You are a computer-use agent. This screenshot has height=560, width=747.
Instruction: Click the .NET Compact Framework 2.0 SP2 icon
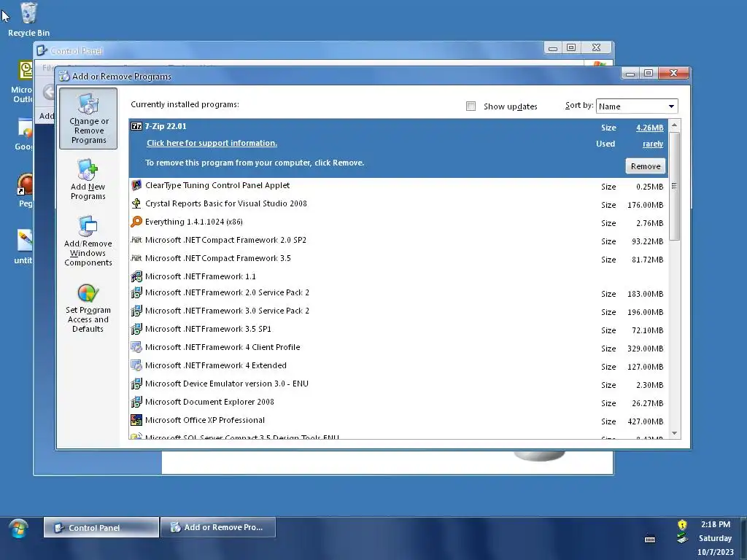(x=136, y=239)
